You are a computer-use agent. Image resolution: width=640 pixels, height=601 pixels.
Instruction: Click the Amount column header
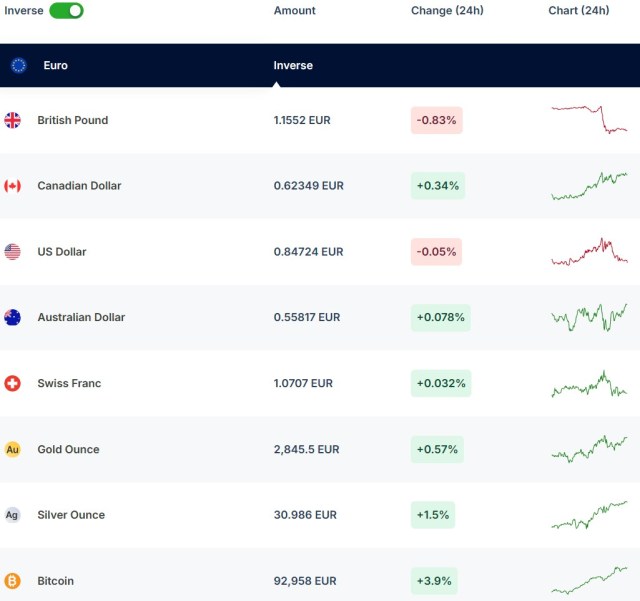click(294, 11)
